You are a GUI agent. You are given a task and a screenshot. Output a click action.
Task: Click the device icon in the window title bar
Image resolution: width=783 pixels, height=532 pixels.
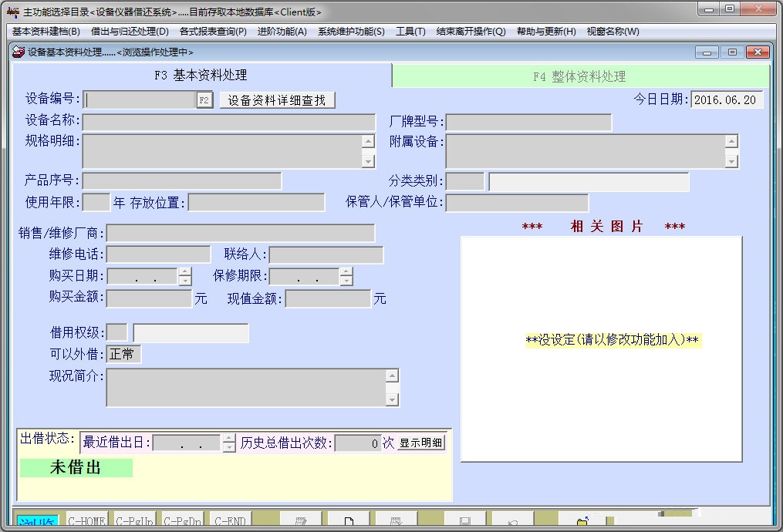click(17, 52)
